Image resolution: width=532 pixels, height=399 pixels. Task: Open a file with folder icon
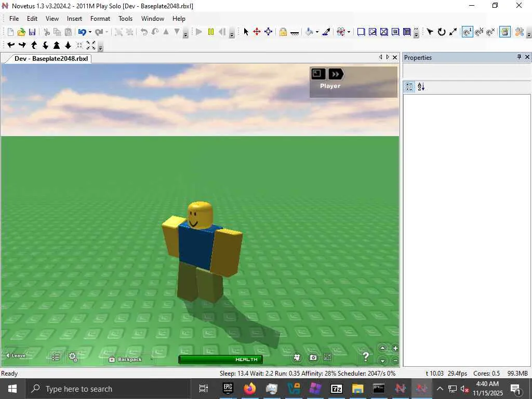coord(21,32)
